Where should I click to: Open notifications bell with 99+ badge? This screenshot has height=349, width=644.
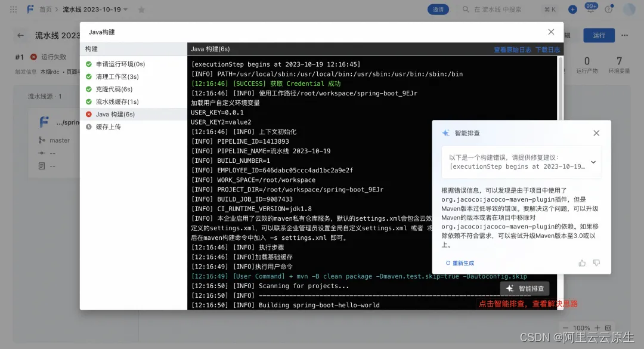pyautogui.click(x=590, y=8)
